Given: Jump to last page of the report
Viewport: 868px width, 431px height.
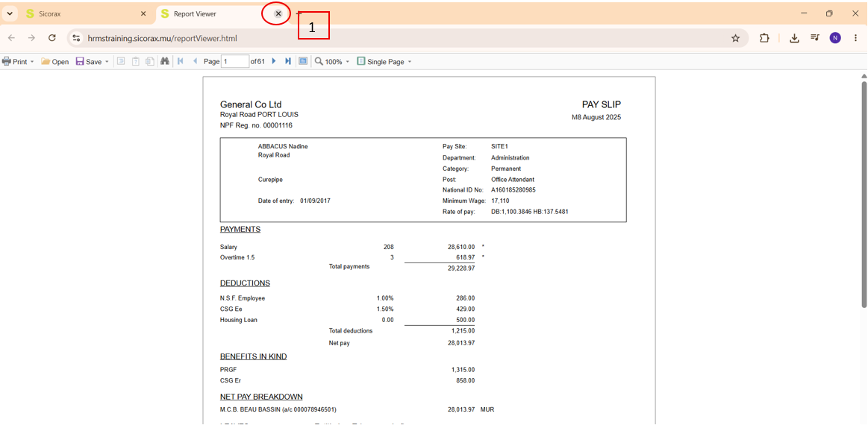Looking at the screenshot, I should (288, 61).
